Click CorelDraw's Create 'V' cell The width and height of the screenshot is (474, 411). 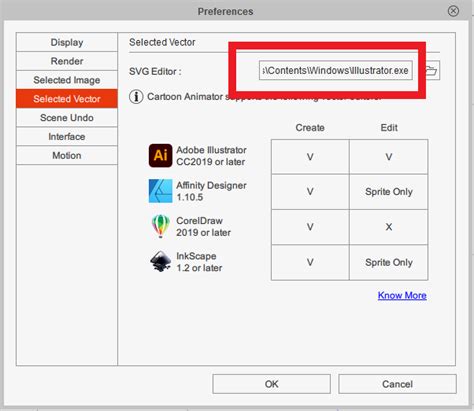(x=310, y=227)
